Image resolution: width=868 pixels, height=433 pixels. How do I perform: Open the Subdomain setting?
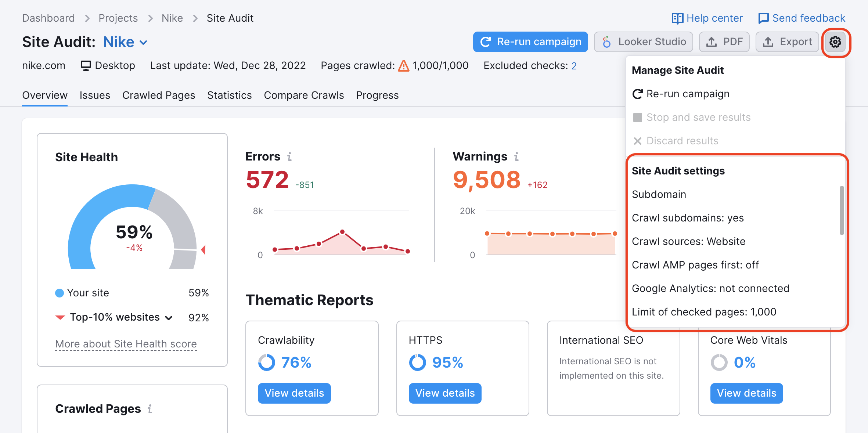click(659, 195)
